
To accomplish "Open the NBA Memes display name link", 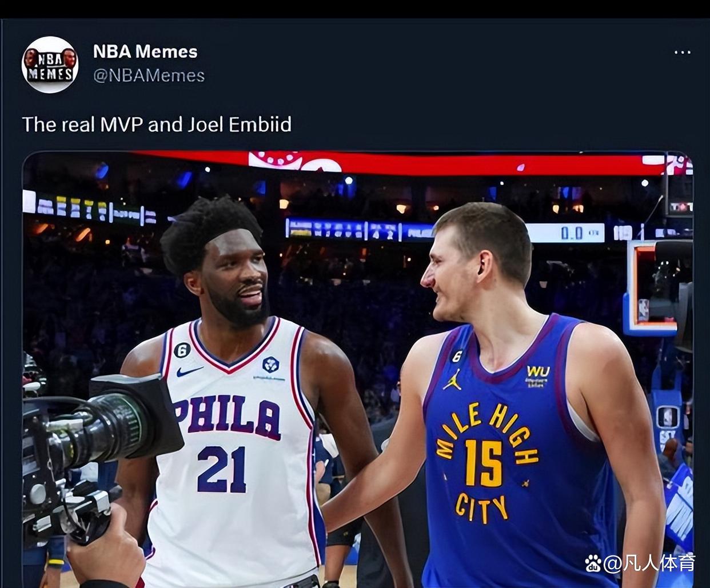I will [x=145, y=51].
